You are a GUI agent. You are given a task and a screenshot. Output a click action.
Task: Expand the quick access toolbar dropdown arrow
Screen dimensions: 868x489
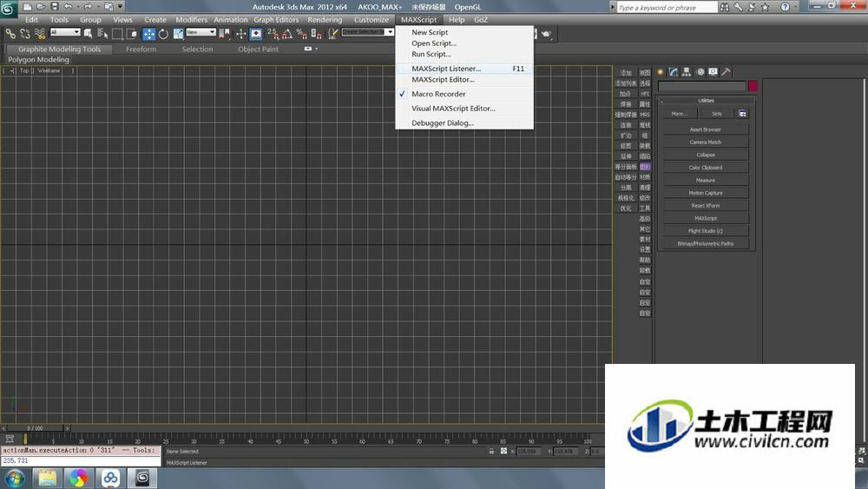[120, 7]
